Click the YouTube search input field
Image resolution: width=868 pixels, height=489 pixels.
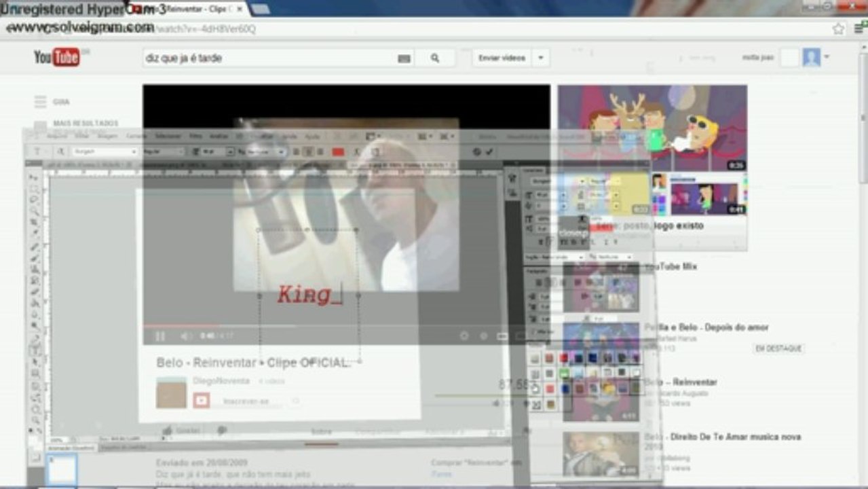tap(269, 58)
